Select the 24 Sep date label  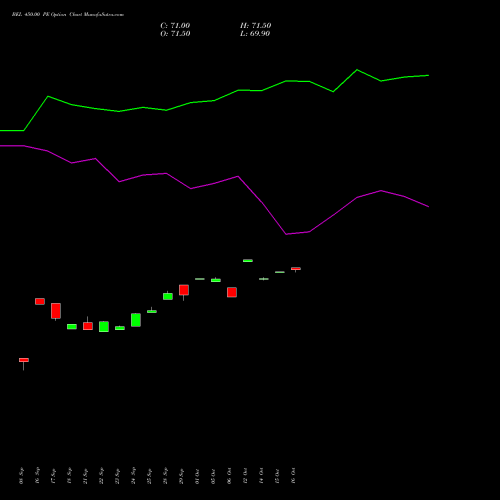133,476
